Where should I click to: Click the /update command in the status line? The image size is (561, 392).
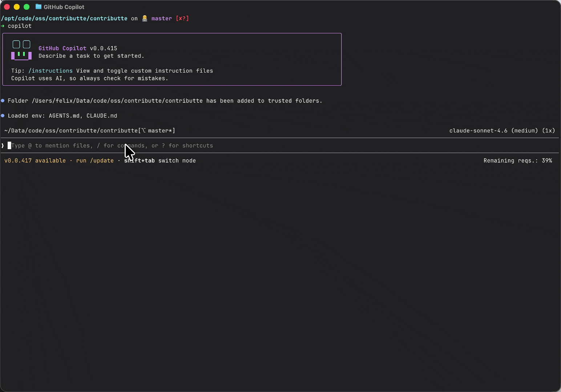coord(102,160)
